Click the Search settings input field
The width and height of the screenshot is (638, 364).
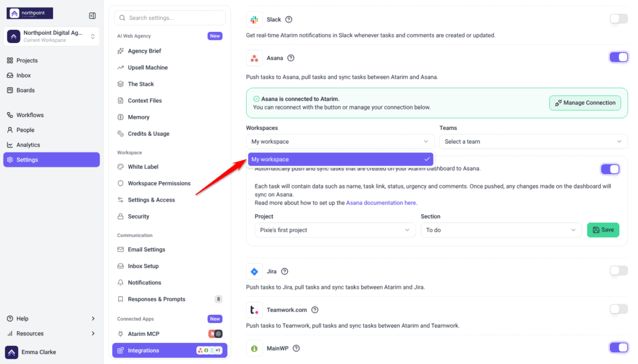169,18
